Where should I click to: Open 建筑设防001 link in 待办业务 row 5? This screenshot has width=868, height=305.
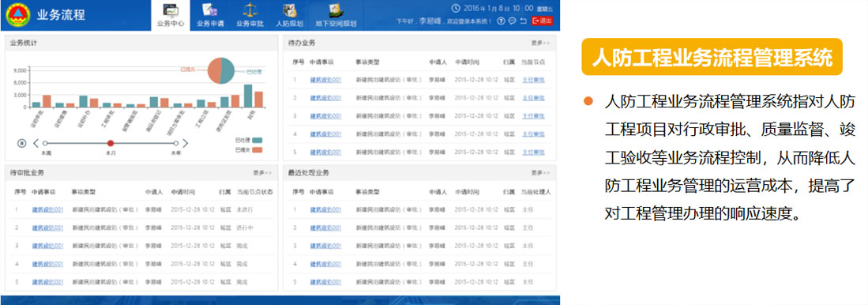(x=325, y=152)
